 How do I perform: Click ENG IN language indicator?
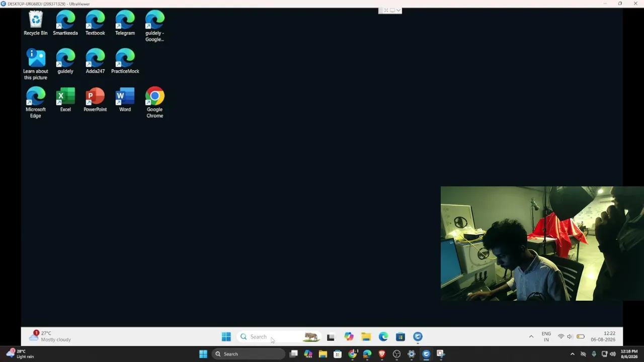pos(546,337)
